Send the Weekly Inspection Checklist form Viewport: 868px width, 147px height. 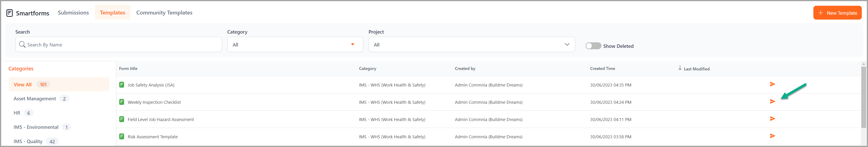coord(772,101)
